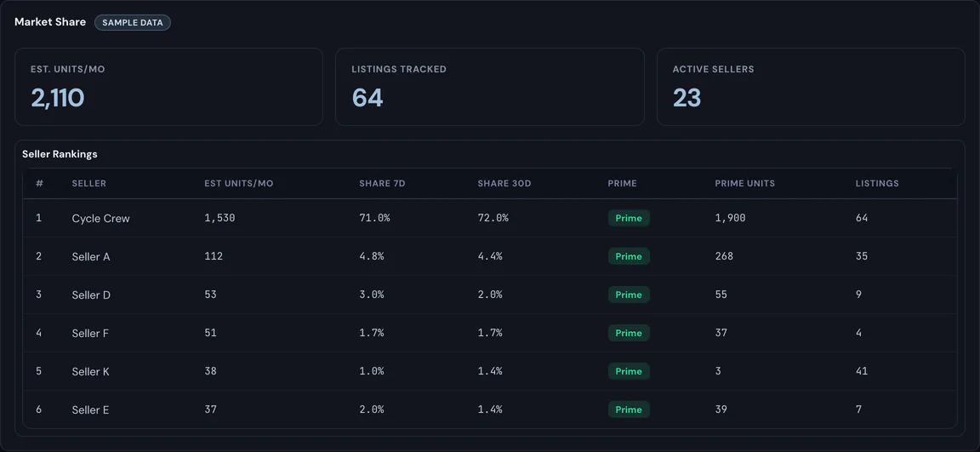Click the SAMPLE DATA badge

(x=133, y=22)
